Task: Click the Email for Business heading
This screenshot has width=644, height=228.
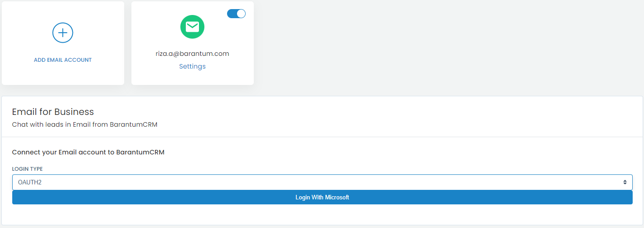Action: [53, 112]
